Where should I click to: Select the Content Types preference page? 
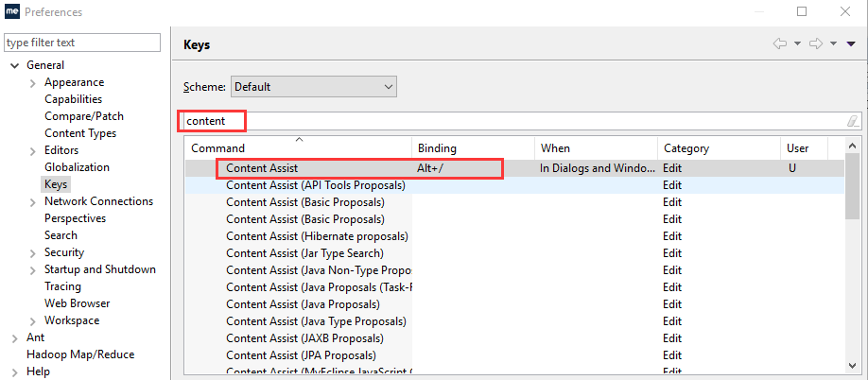(80, 133)
